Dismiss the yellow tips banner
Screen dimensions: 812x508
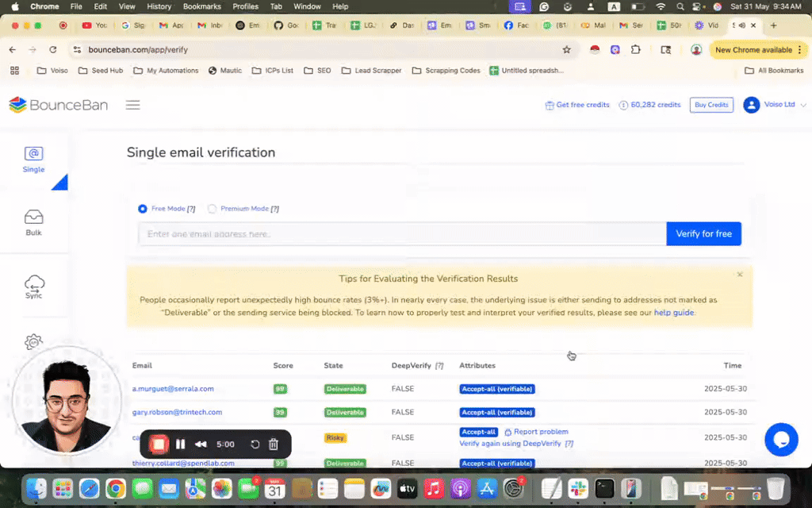coord(740,275)
